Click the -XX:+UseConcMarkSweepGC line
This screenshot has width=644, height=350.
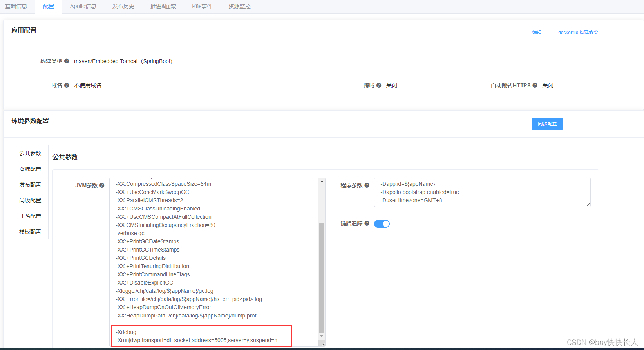point(152,192)
